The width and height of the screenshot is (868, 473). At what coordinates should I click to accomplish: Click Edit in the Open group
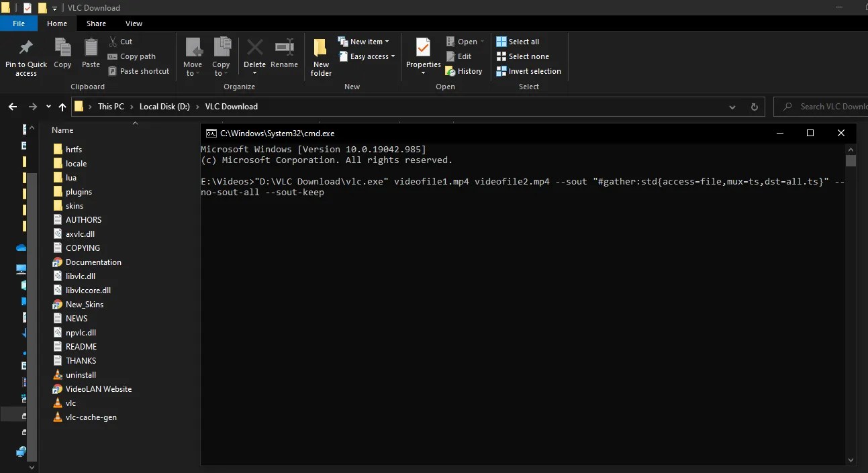click(x=459, y=56)
